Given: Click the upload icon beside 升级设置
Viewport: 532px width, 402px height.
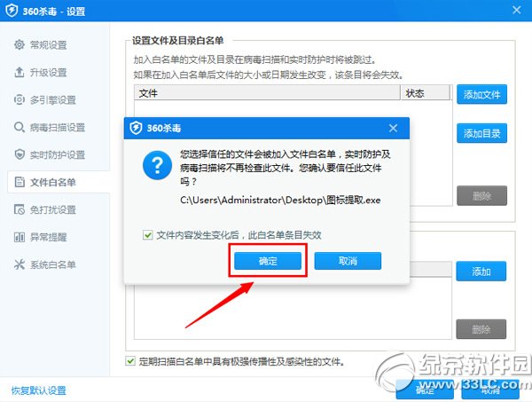Looking at the screenshot, I should click(20, 72).
